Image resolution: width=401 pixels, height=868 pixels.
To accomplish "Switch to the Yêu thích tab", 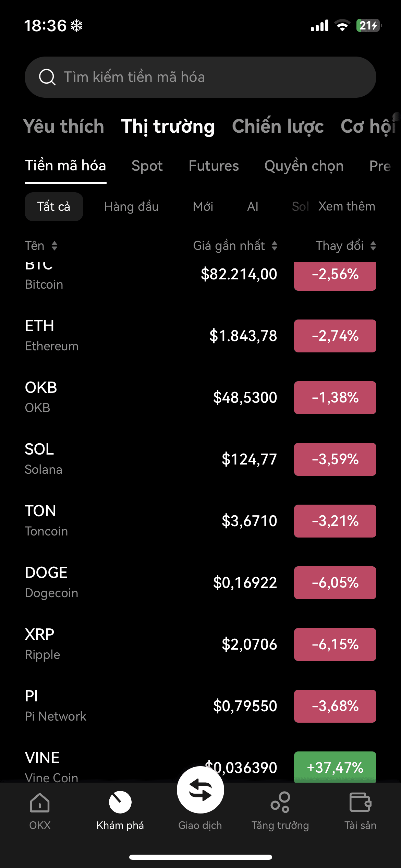I will tap(64, 126).
